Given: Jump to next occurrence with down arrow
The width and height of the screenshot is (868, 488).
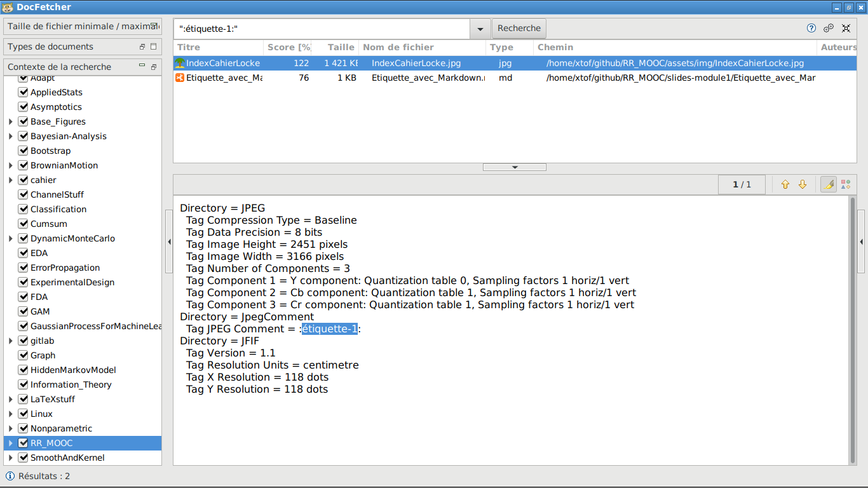Looking at the screenshot, I should point(803,184).
